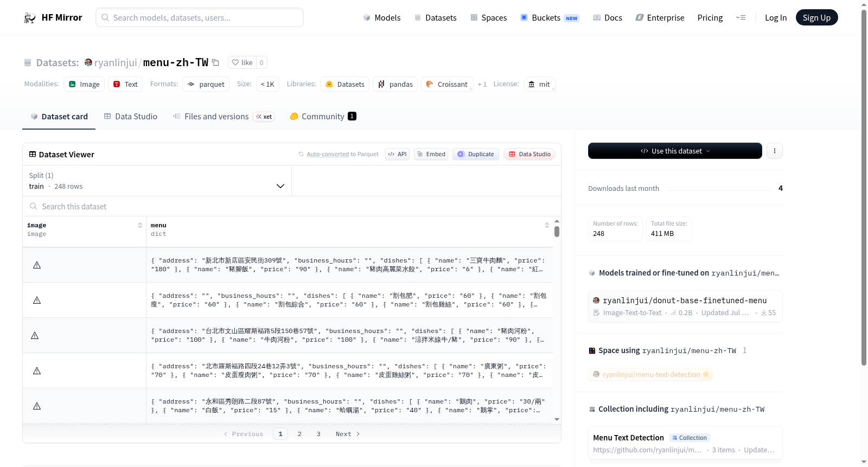Click the pandas library tag

[x=395, y=84]
